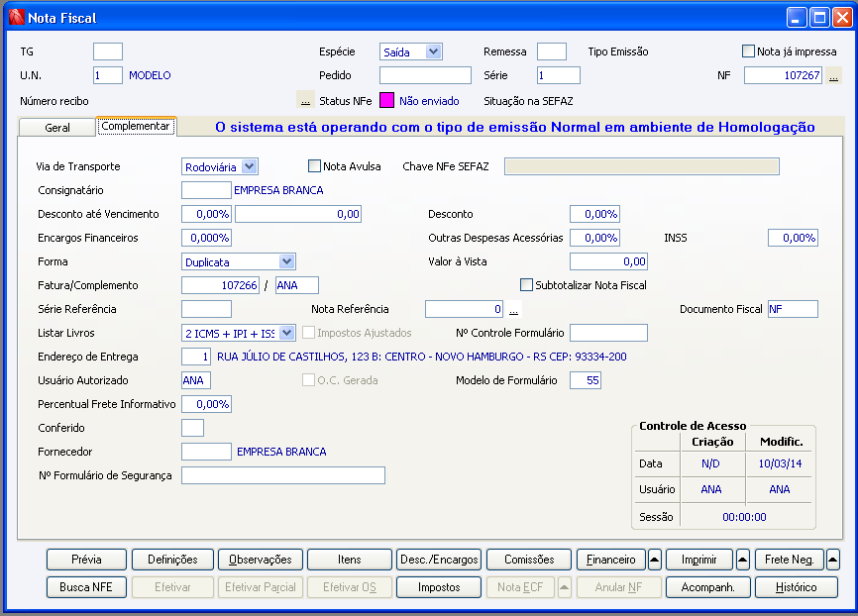Click the TG input field
This screenshot has width=858, height=616.
(x=108, y=51)
